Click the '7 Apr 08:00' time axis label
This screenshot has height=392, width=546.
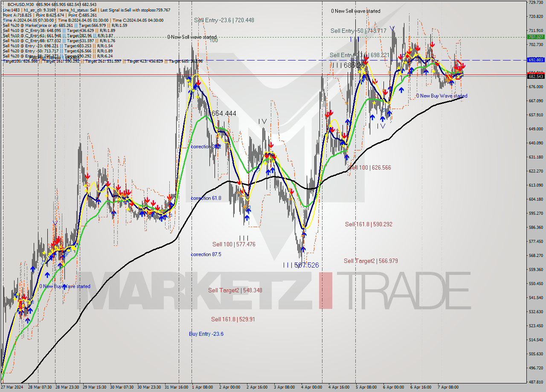click(448, 387)
